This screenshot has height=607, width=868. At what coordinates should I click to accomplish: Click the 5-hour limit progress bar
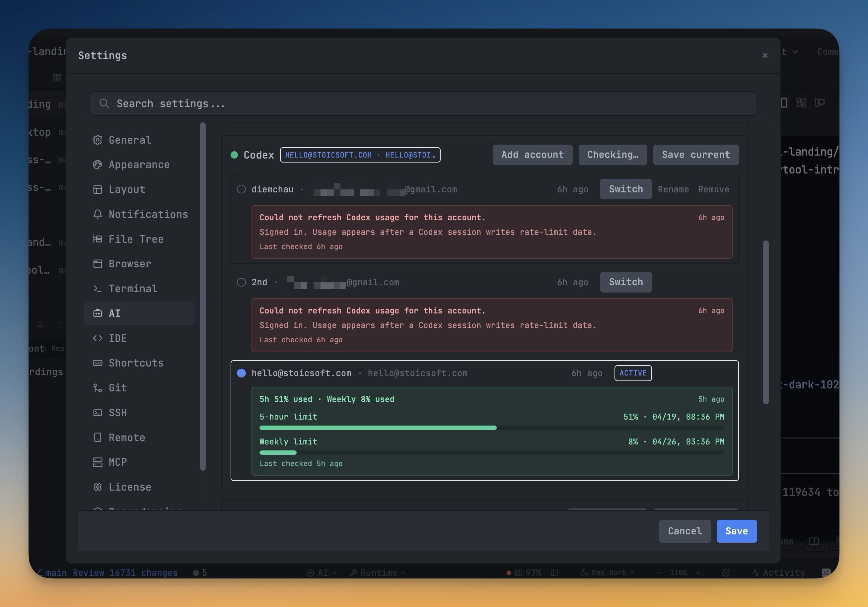tap(491, 428)
